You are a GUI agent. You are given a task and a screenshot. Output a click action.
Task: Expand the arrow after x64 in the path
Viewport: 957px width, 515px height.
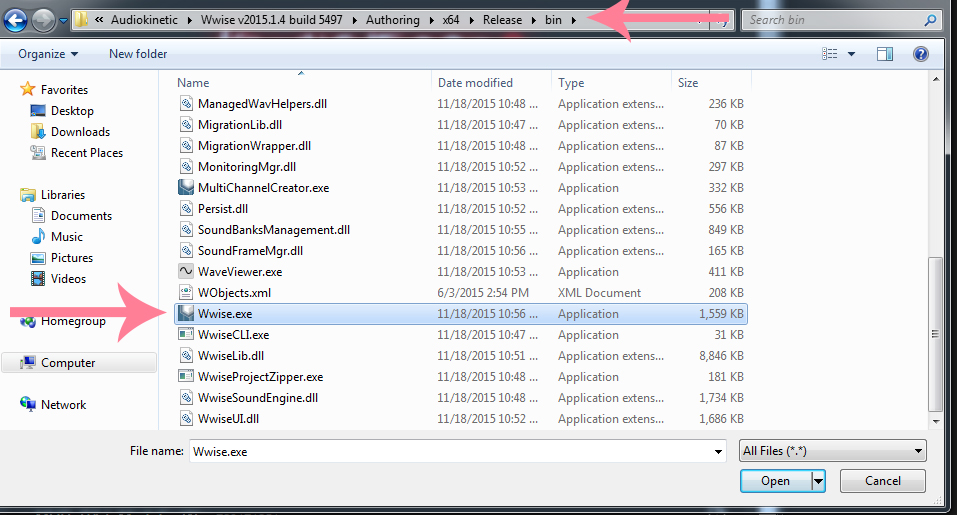(x=471, y=20)
